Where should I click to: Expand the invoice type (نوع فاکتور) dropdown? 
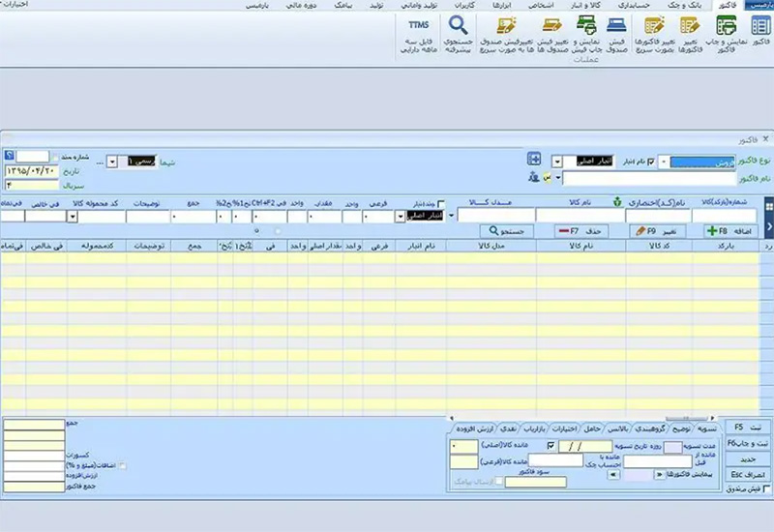pos(664,161)
